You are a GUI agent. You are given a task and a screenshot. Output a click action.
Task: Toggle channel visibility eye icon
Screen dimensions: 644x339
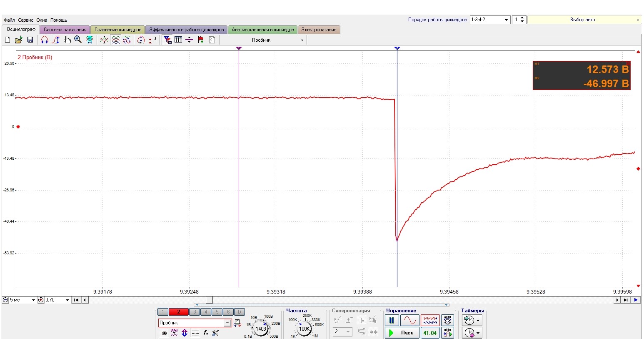tap(164, 333)
